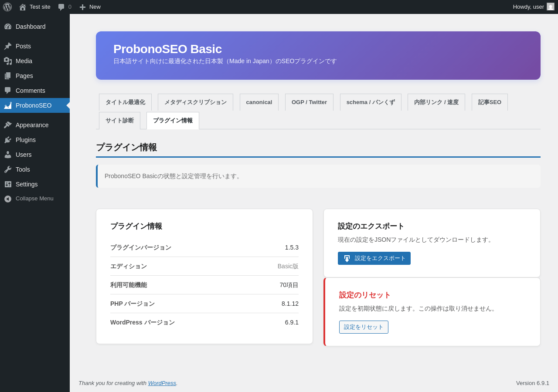The image size is (558, 392).
Task: Select the OGP / Twitter tab
Action: click(309, 102)
